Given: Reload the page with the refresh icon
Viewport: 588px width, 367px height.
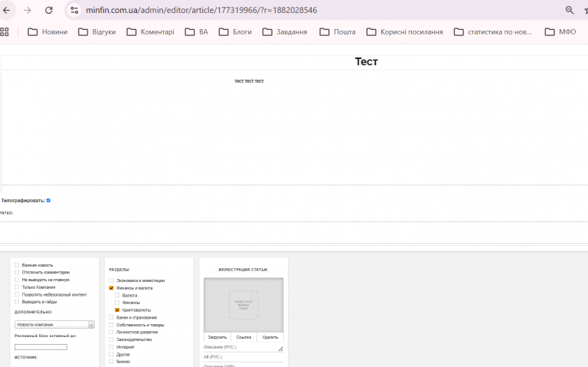Looking at the screenshot, I should pyautogui.click(x=49, y=10).
